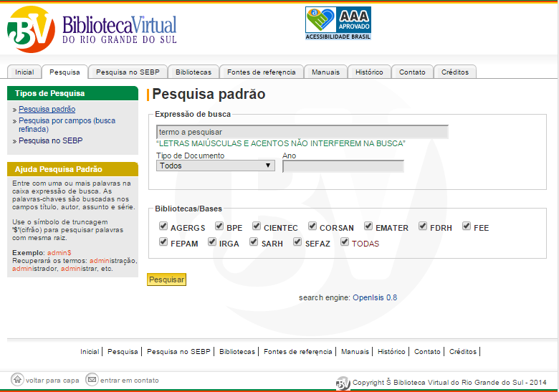Toggle the CIENTEC checkbox
Screen dimensions: 559x392
pyautogui.click(x=257, y=226)
